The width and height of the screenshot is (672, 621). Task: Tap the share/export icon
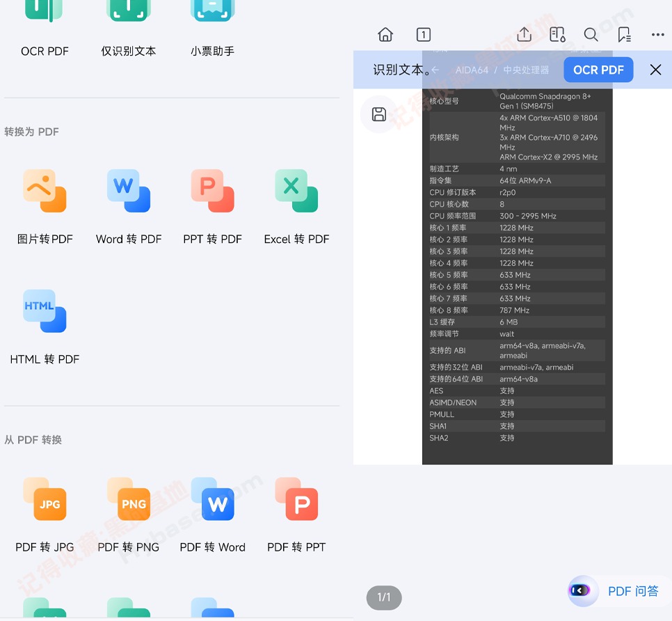525,35
